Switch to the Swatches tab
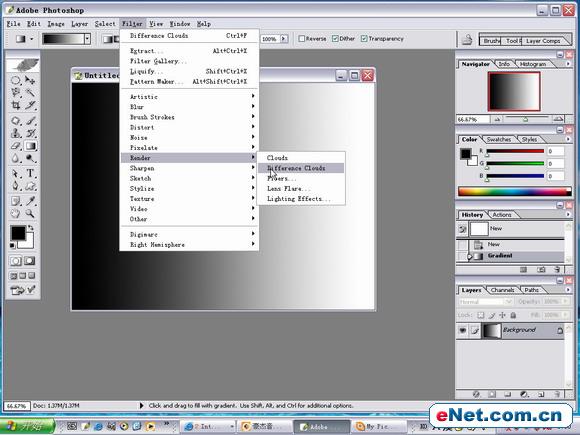The image size is (580, 435). 498,139
